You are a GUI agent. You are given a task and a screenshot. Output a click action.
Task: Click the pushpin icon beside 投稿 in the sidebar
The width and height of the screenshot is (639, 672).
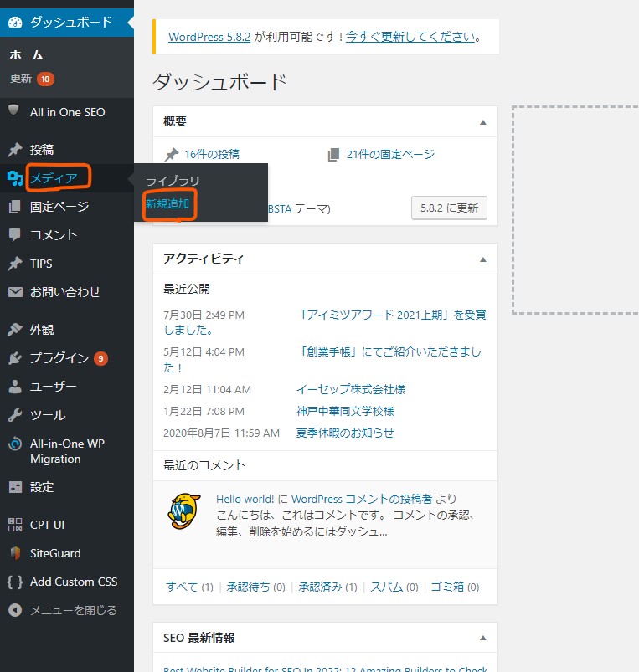15,150
